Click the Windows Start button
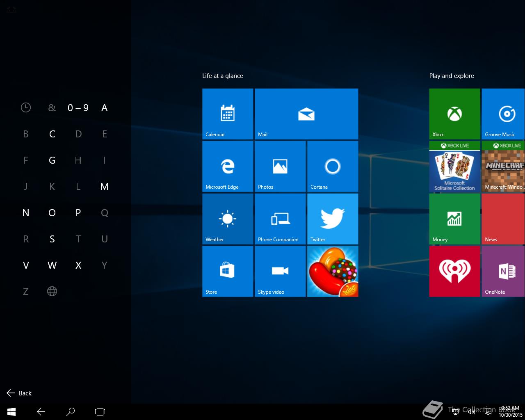The height and width of the screenshot is (420, 525). click(x=11, y=412)
